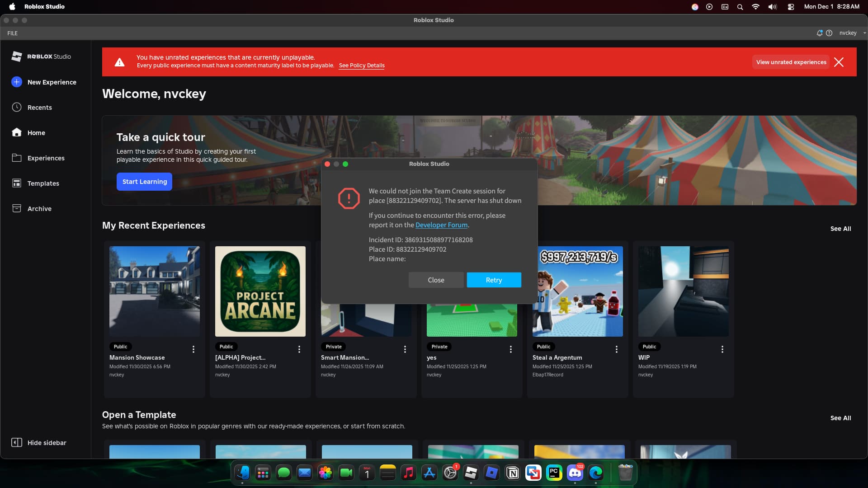Open the Project Arcane thumbnail

(x=260, y=291)
